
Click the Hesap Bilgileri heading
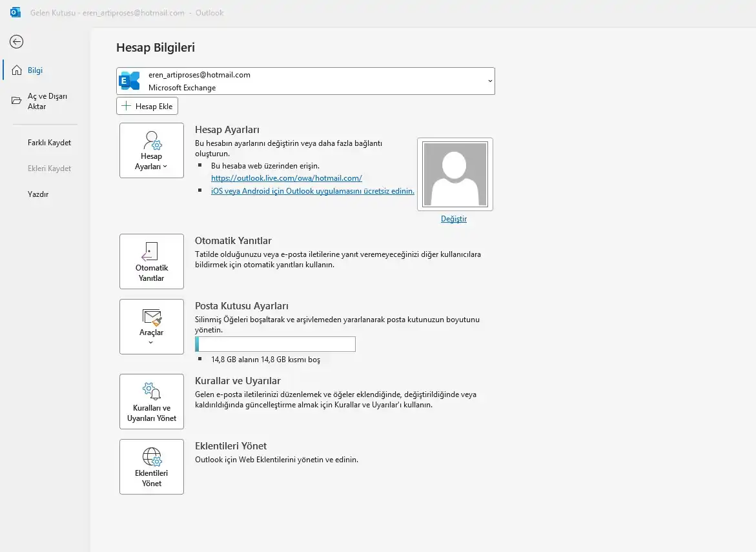click(x=156, y=48)
